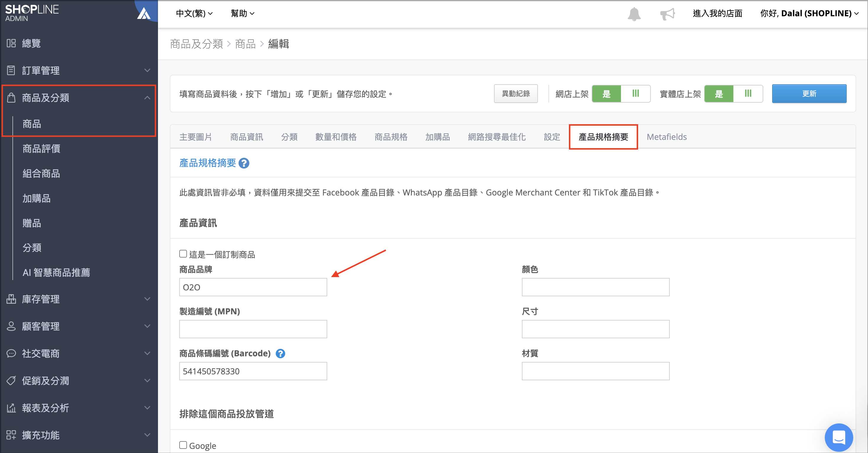
Task: Click the 訂單管理 document icon
Action: click(x=11, y=70)
